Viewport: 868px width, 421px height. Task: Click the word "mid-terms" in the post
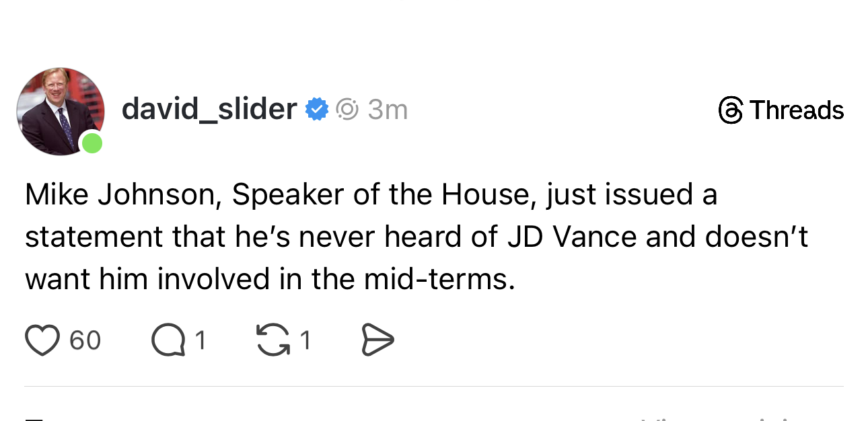tap(439, 278)
